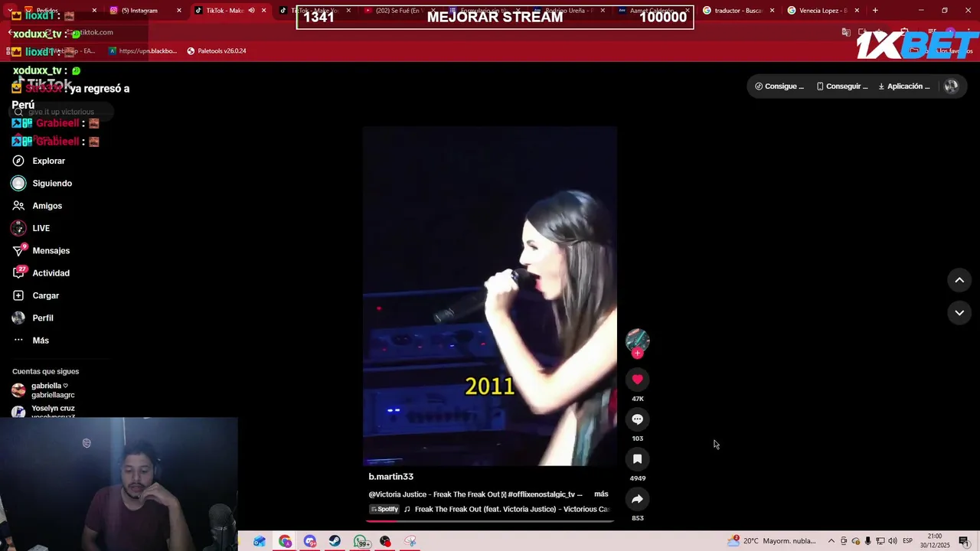Open the comments bubble icon

(x=637, y=419)
